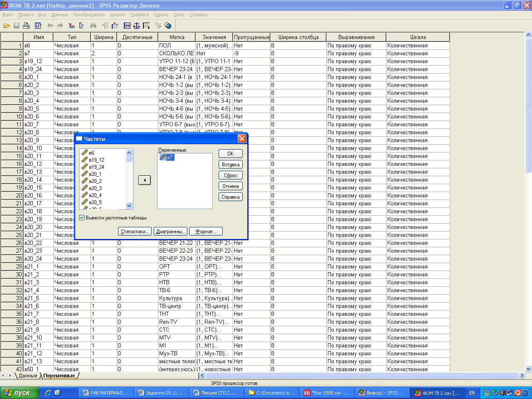Switch to '*Вао 1500.sav' taskbar window
The width and height of the screenshot is (532, 399).
[x=327, y=393]
